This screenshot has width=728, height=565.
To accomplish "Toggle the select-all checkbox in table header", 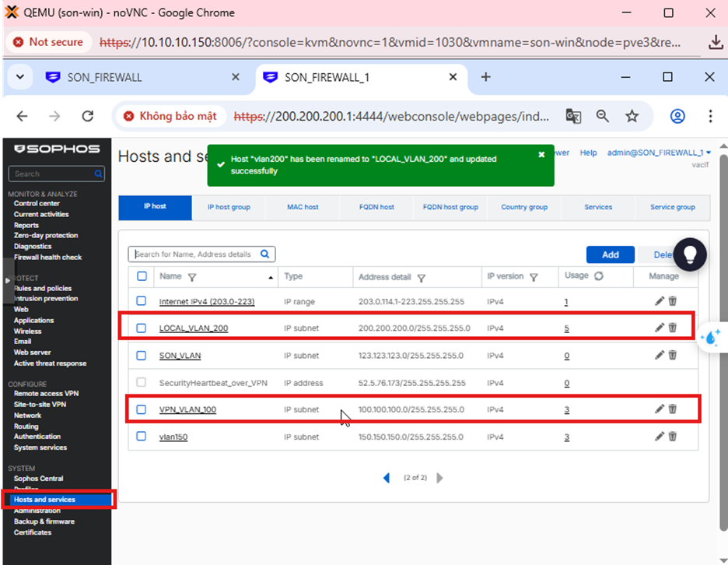I will tap(142, 276).
